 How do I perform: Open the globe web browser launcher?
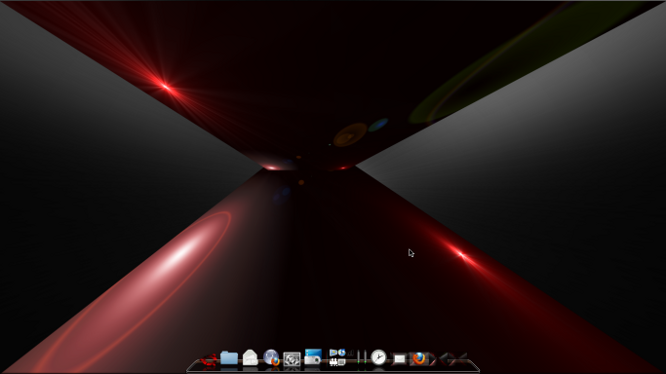coord(271,357)
